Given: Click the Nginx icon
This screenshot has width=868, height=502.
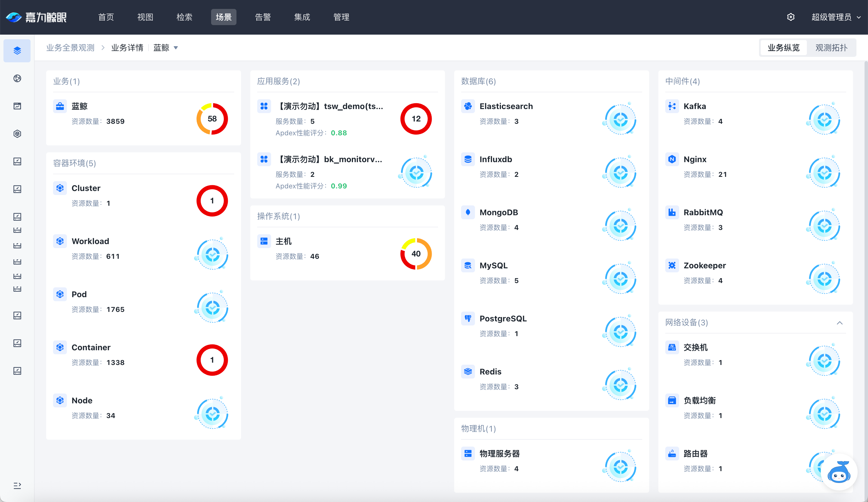Looking at the screenshot, I should point(672,159).
